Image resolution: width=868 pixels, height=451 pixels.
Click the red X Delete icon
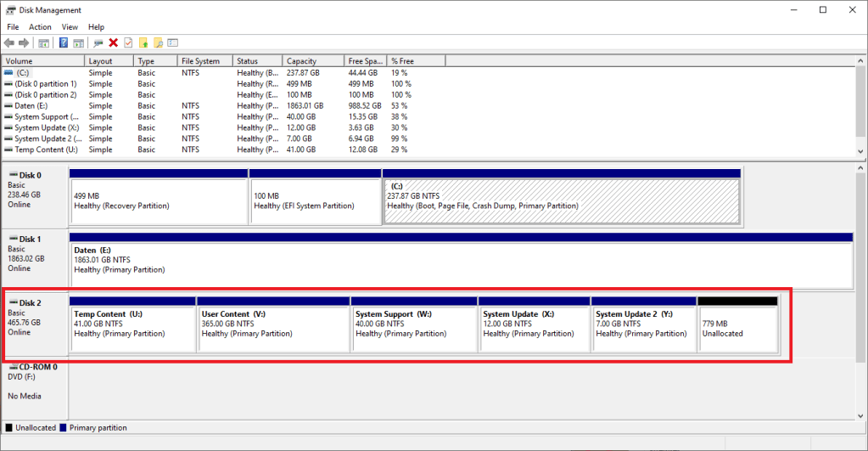(113, 42)
